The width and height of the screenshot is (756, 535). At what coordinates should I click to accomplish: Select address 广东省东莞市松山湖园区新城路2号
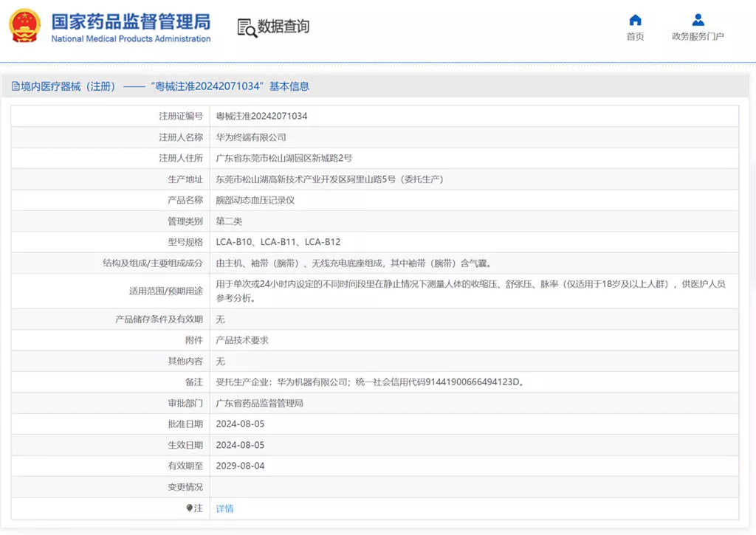[283, 158]
